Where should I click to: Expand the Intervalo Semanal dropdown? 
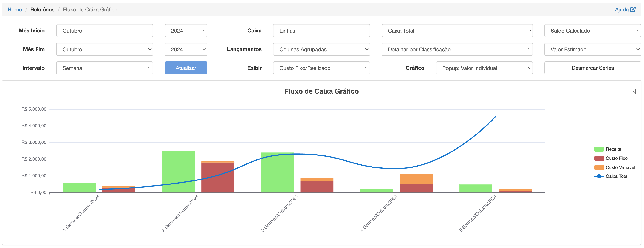click(x=104, y=68)
